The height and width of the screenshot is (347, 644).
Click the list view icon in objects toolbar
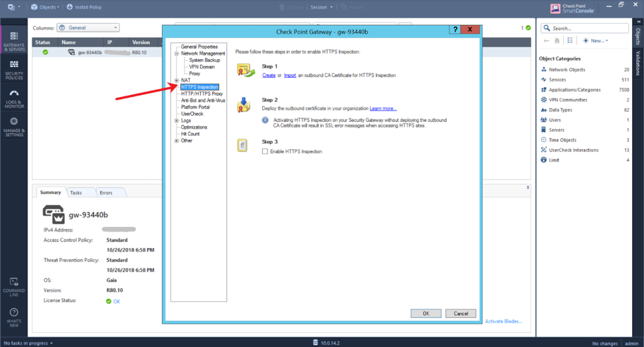(x=570, y=40)
